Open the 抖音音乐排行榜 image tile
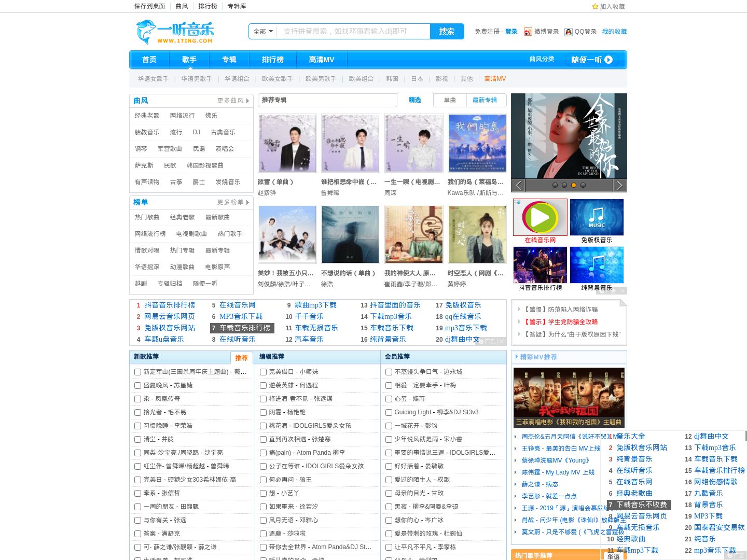 pos(540,265)
